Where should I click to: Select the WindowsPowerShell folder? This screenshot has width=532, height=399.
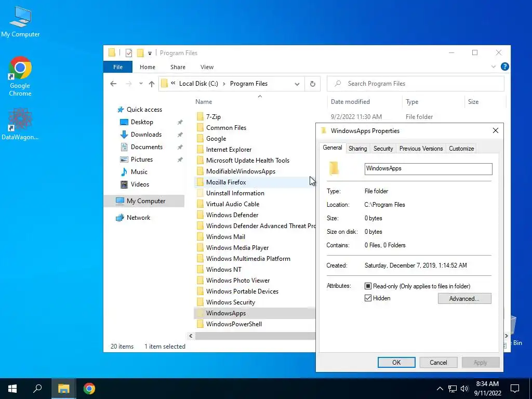[234, 324]
